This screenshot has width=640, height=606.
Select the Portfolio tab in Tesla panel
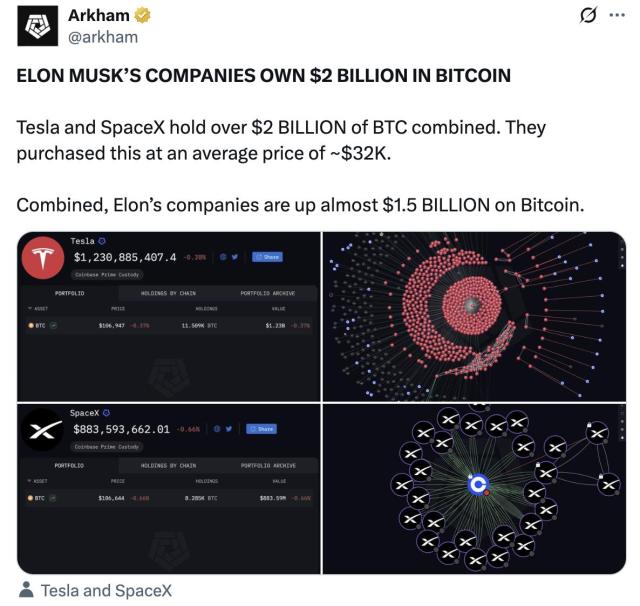pyautogui.click(x=69, y=293)
